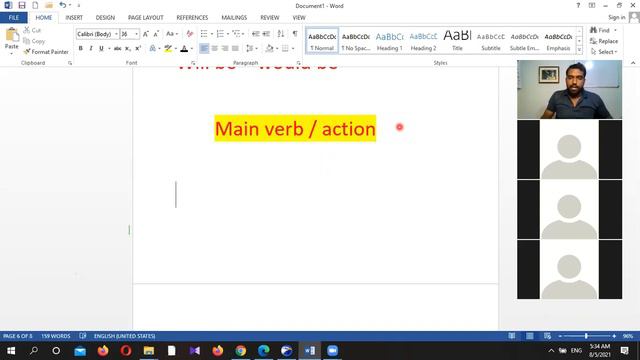640x360 pixels.
Task: Toggle Superscript formatting
Action: pyautogui.click(x=138, y=48)
